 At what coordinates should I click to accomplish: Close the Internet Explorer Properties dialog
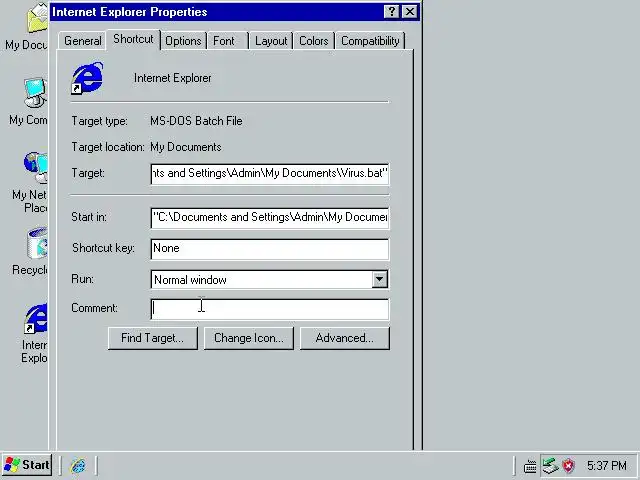pos(409,12)
